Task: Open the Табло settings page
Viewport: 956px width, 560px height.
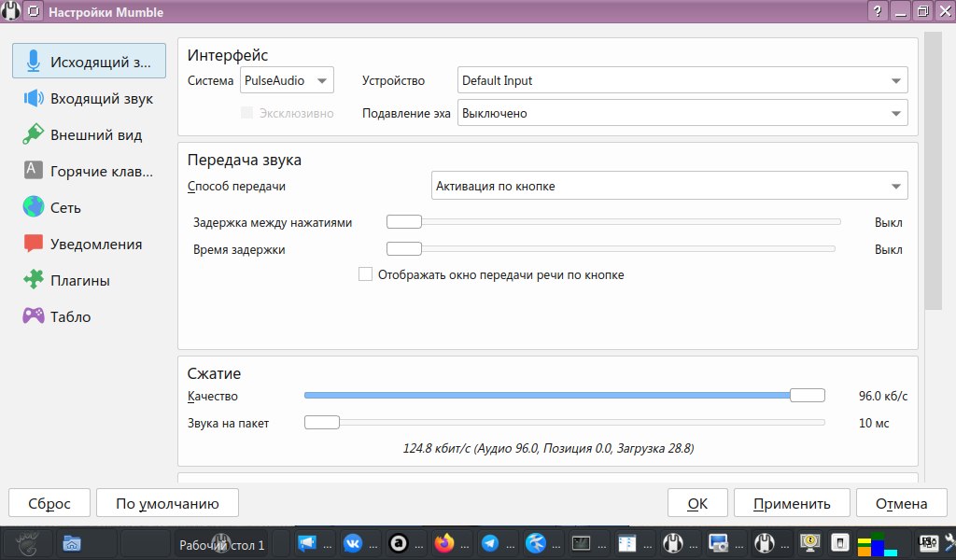Action: (x=89, y=316)
